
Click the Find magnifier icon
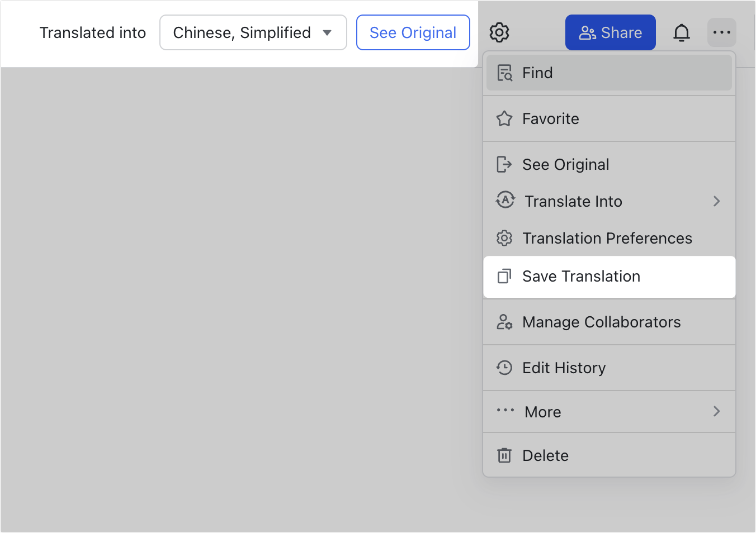click(x=504, y=73)
